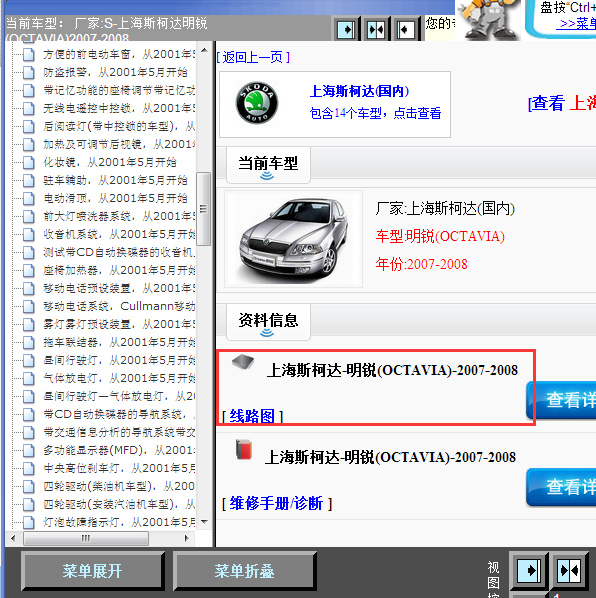Image resolution: width=596 pixels, height=598 pixels.
Task: Click document icon for 座椅加热器 row
Action: (29, 270)
